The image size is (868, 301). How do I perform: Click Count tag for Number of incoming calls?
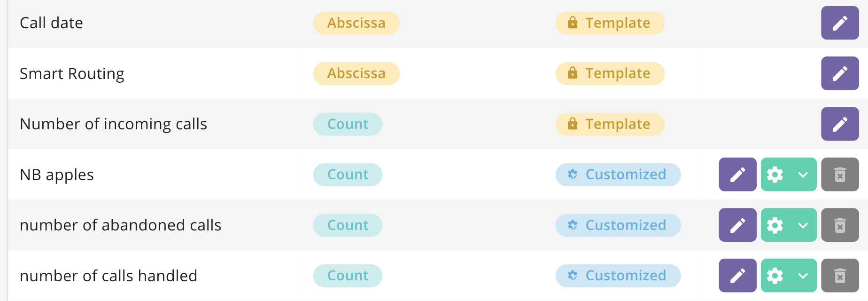click(x=348, y=124)
